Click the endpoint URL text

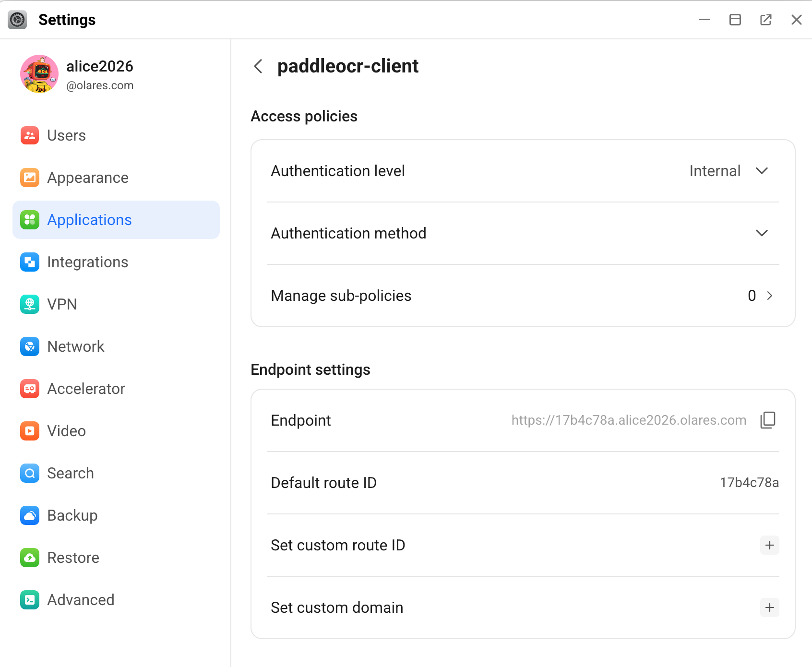click(x=629, y=420)
